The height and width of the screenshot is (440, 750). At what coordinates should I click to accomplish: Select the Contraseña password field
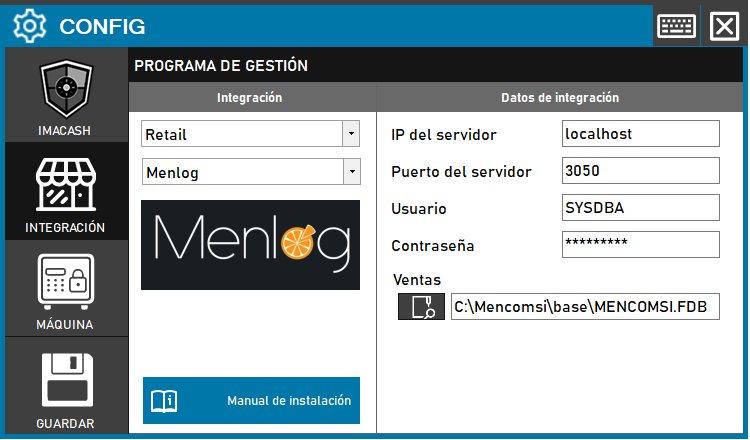(640, 244)
